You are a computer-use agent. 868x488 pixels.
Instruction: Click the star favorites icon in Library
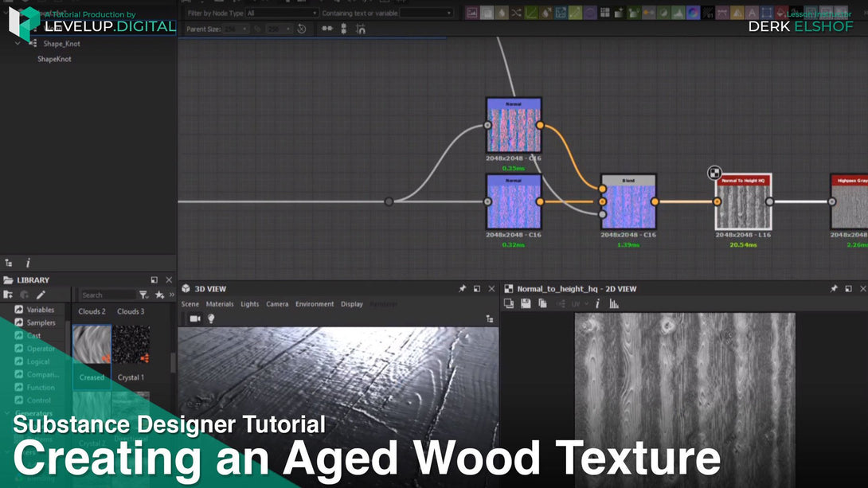(159, 295)
